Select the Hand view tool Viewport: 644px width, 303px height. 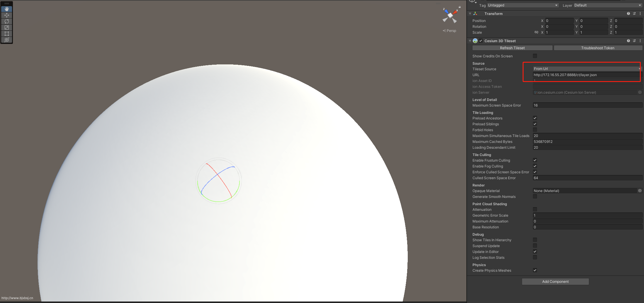pos(6,9)
